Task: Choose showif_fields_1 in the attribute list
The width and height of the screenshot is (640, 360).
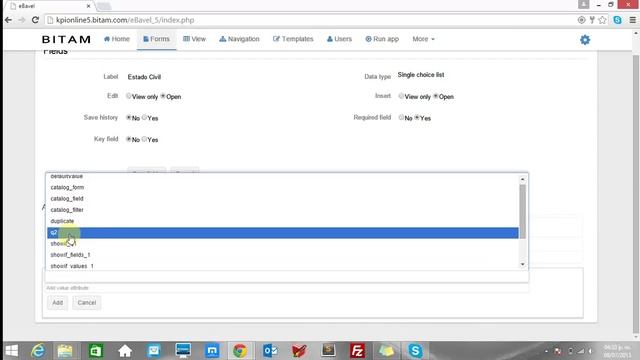Action: point(283,255)
